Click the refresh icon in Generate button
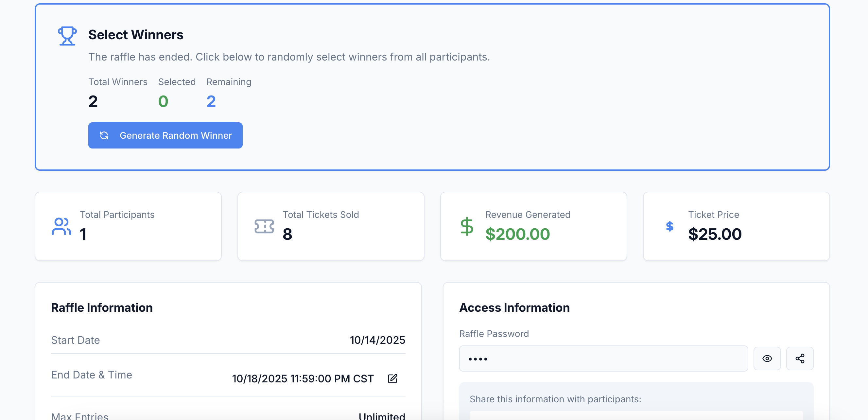 pyautogui.click(x=104, y=135)
